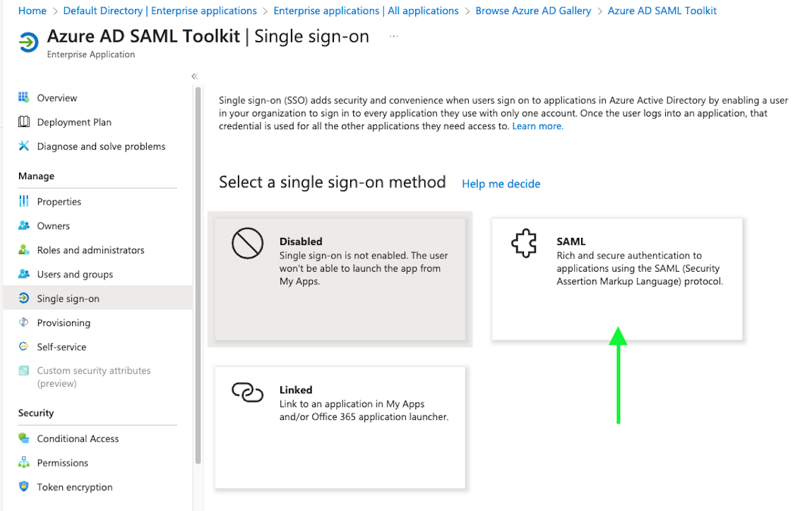Navigate to Browse Azure AD Gallery breadcrumb
Image resolution: width=812 pixels, height=511 pixels.
pyautogui.click(x=533, y=11)
